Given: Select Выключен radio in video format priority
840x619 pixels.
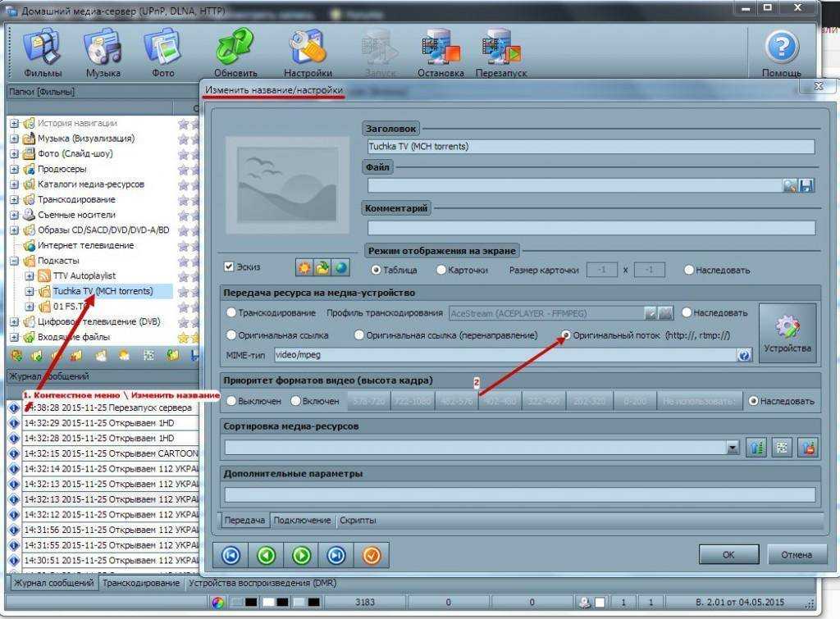Looking at the screenshot, I should (x=231, y=401).
